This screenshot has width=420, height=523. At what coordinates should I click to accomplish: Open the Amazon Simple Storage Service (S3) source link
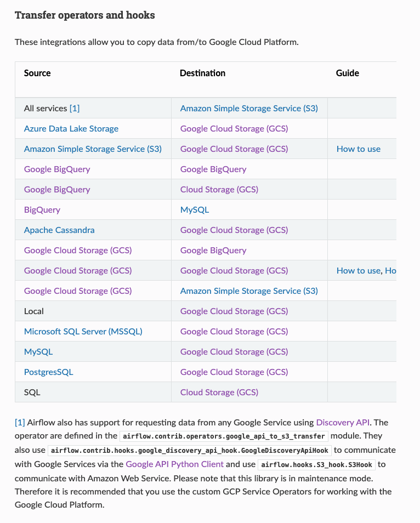(x=93, y=149)
